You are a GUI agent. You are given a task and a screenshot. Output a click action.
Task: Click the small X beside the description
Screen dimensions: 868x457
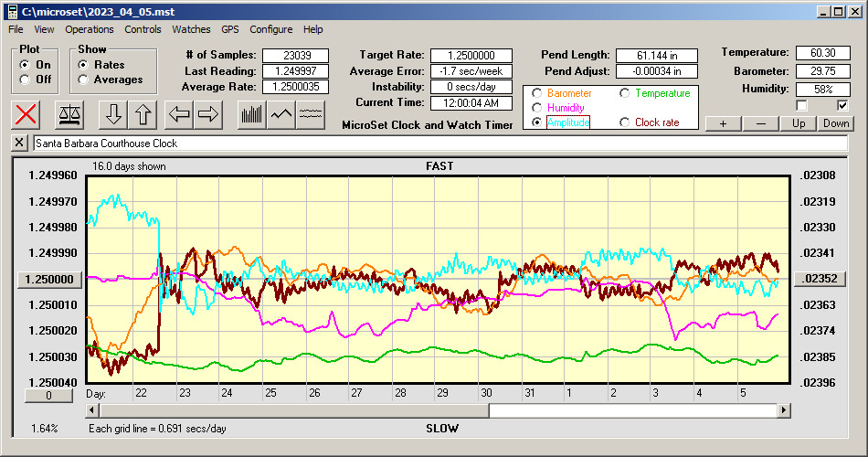pos(19,143)
